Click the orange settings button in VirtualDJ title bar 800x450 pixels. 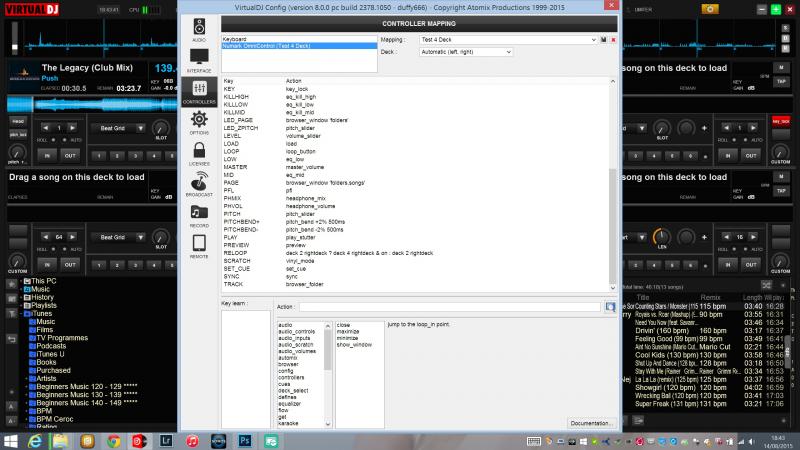click(x=710, y=9)
